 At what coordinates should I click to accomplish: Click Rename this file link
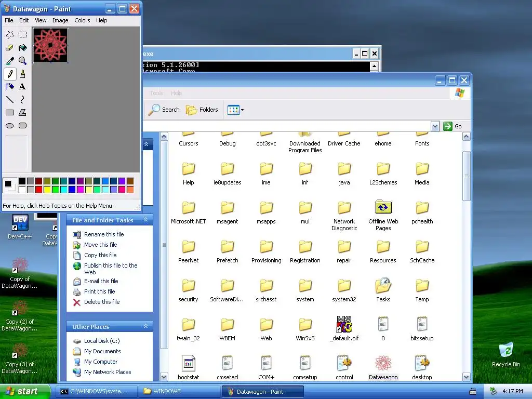point(104,234)
